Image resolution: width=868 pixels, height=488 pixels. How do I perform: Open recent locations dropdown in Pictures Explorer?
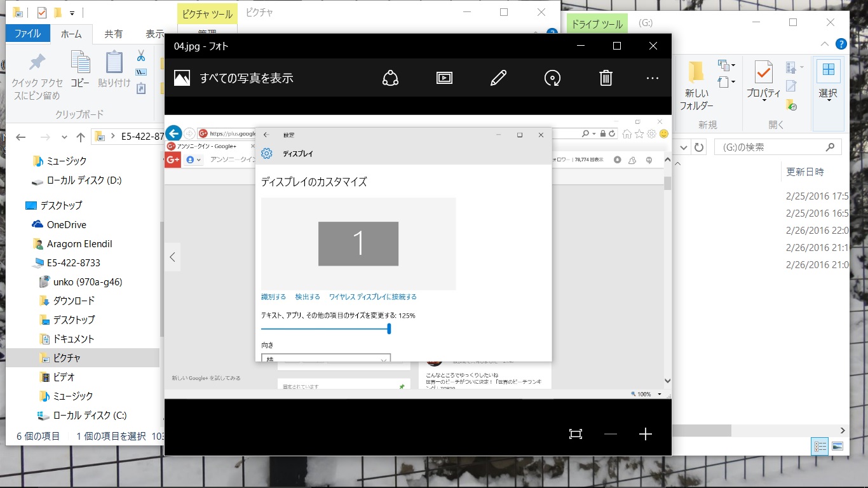point(64,137)
